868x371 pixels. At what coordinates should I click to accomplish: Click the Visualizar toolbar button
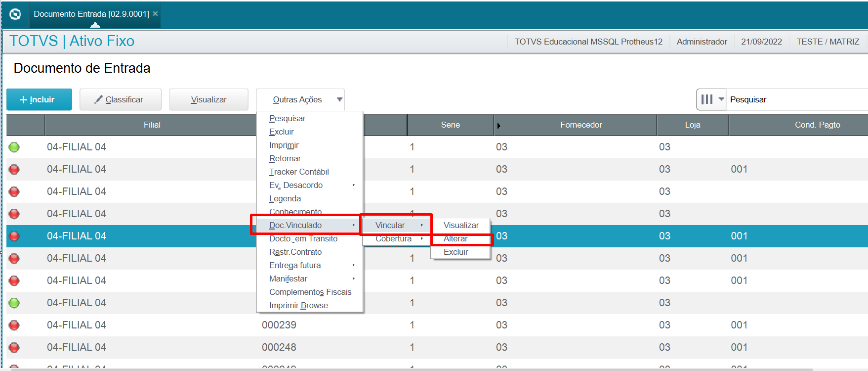click(208, 99)
